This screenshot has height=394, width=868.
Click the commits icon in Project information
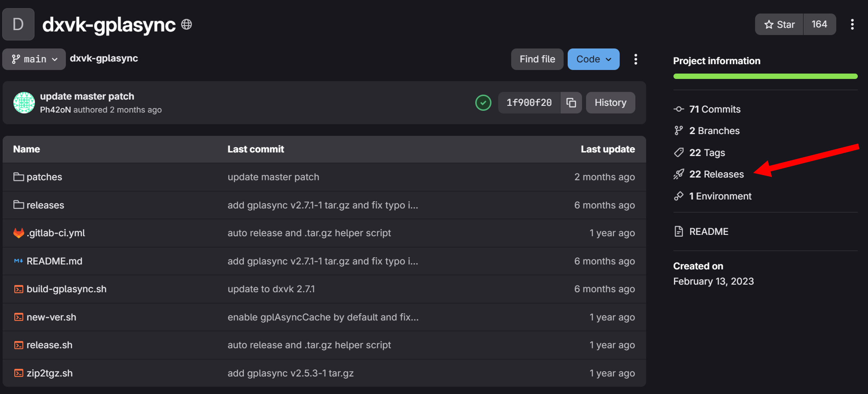pyautogui.click(x=679, y=109)
